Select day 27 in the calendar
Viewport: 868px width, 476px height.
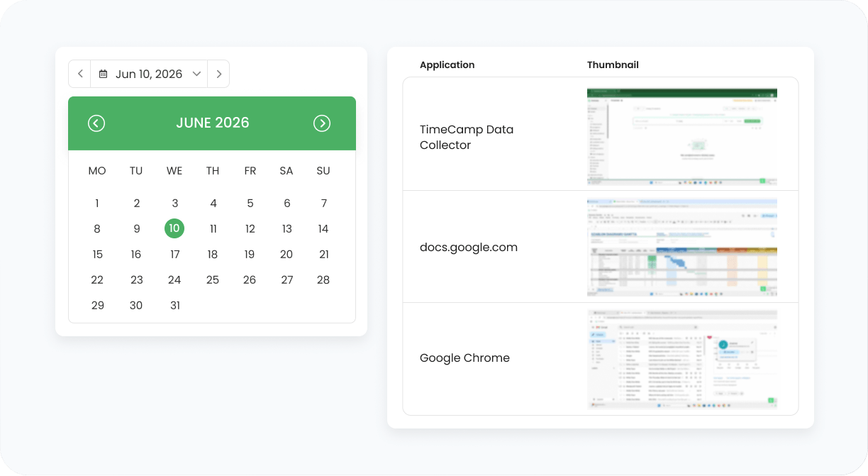tap(287, 280)
